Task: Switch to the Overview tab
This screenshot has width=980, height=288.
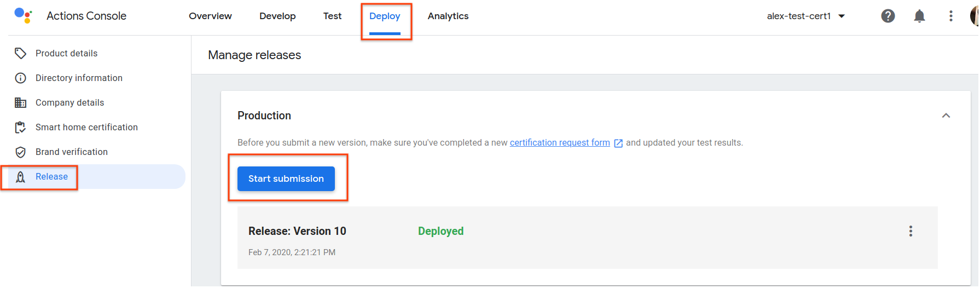Action: pos(210,16)
